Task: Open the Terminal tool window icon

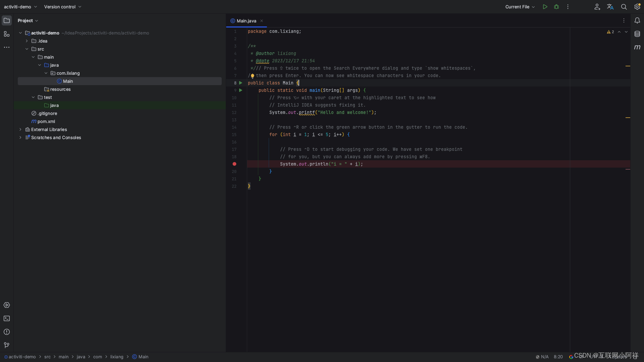Action: click(7, 318)
